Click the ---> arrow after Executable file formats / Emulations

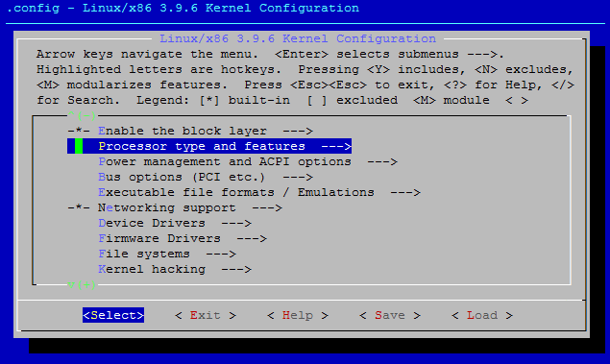405,192
